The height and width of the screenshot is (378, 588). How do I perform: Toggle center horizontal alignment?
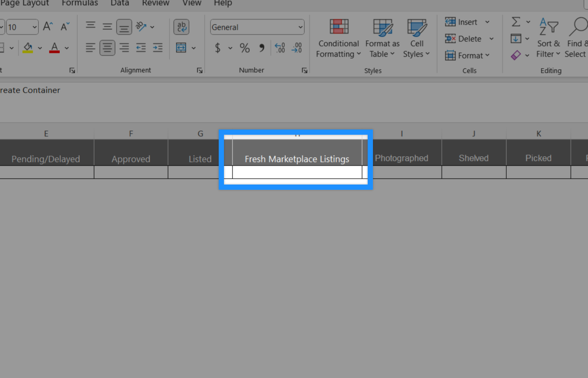(107, 48)
